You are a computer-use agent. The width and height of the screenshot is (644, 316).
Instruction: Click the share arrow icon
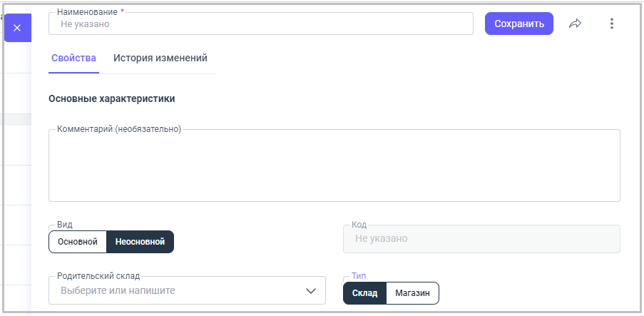(576, 24)
